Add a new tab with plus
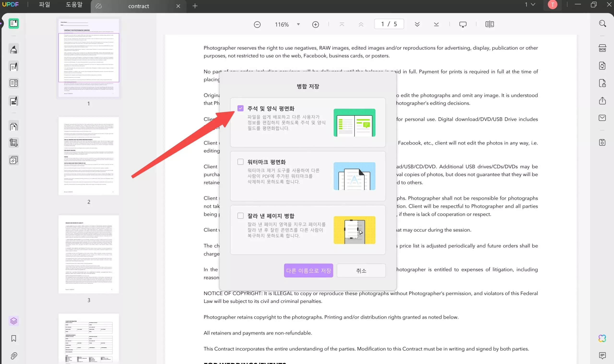 click(195, 6)
